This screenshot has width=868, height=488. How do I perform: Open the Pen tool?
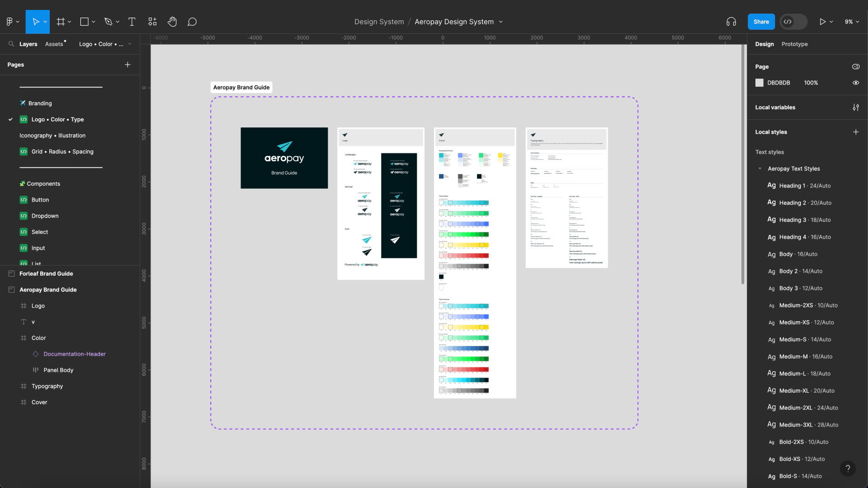(x=109, y=21)
